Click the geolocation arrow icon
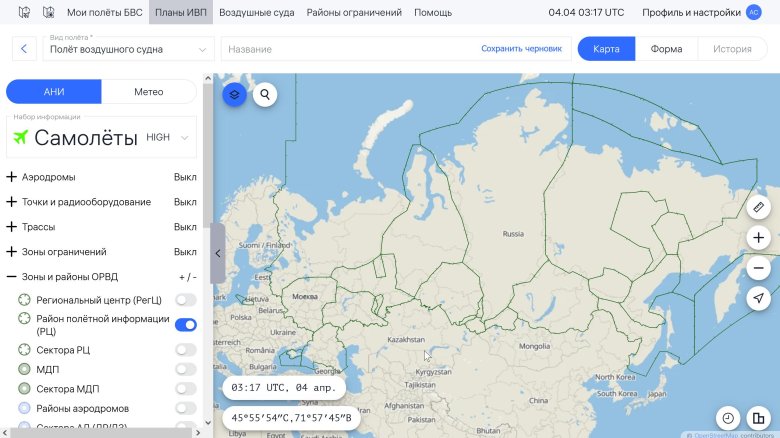The width and height of the screenshot is (780, 438). (x=759, y=298)
